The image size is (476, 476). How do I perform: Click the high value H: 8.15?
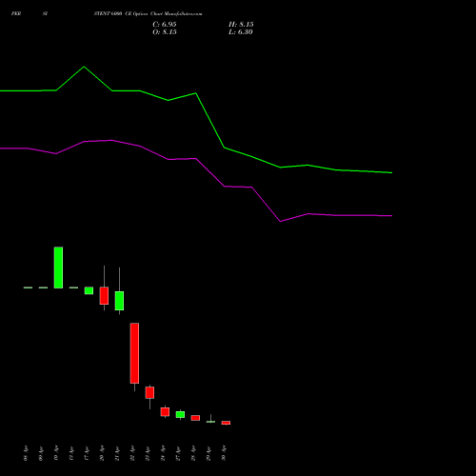[241, 25]
